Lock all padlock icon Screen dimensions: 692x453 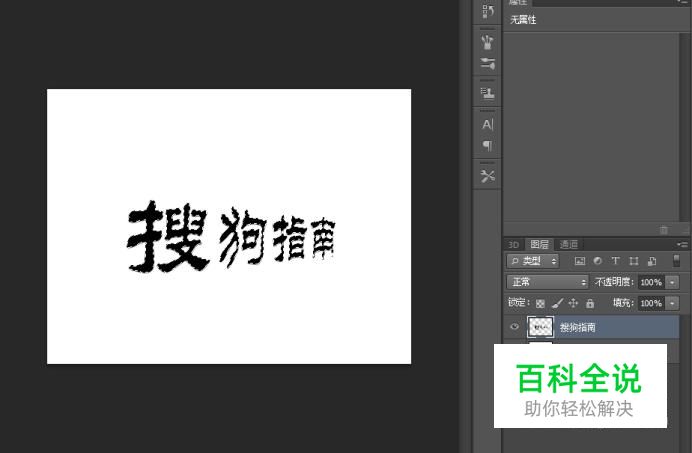click(x=590, y=303)
